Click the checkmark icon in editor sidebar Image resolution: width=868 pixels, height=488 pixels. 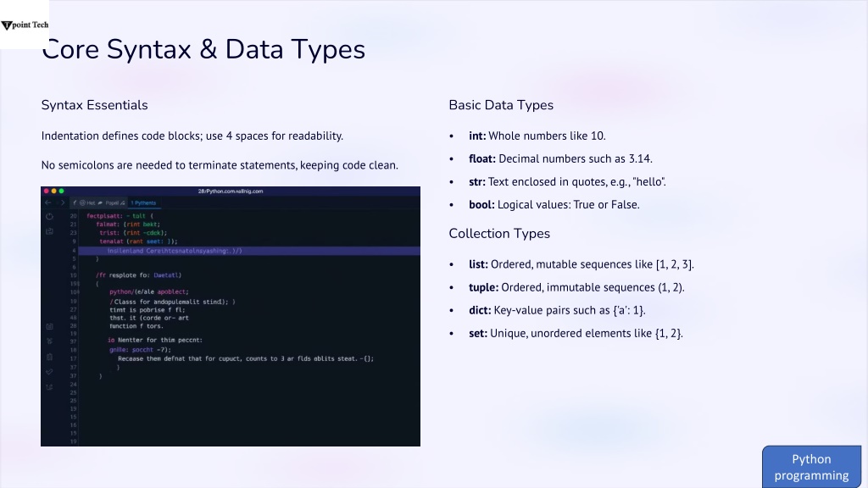(49, 372)
